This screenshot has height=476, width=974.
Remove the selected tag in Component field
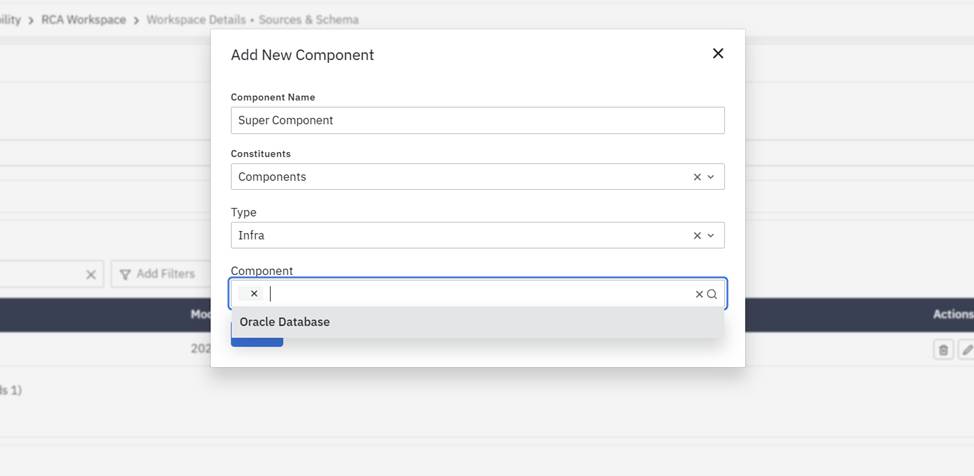(254, 294)
